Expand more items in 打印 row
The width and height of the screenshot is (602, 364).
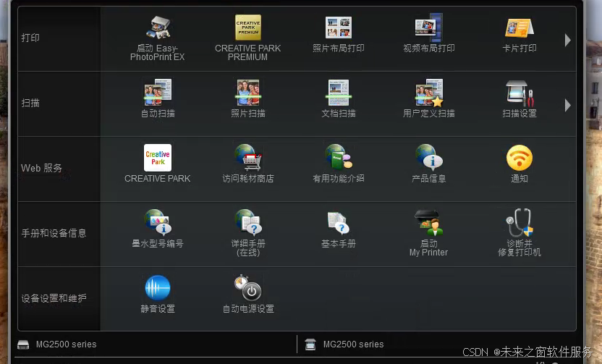pos(568,40)
